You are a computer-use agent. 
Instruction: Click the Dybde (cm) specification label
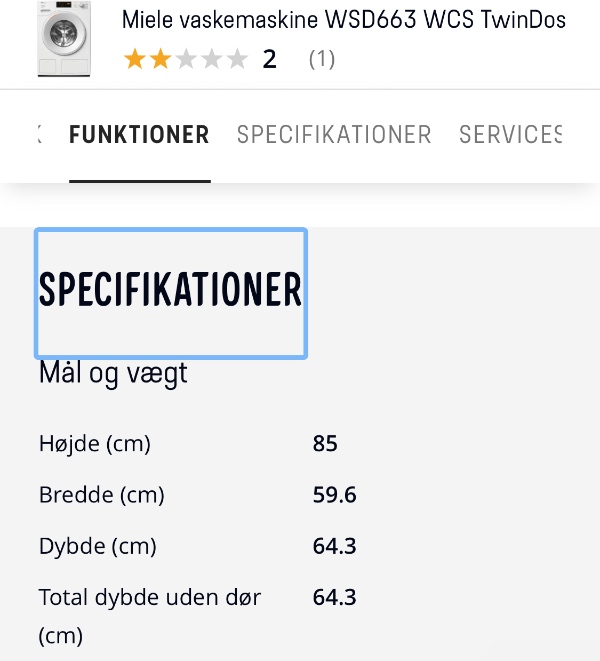(98, 547)
